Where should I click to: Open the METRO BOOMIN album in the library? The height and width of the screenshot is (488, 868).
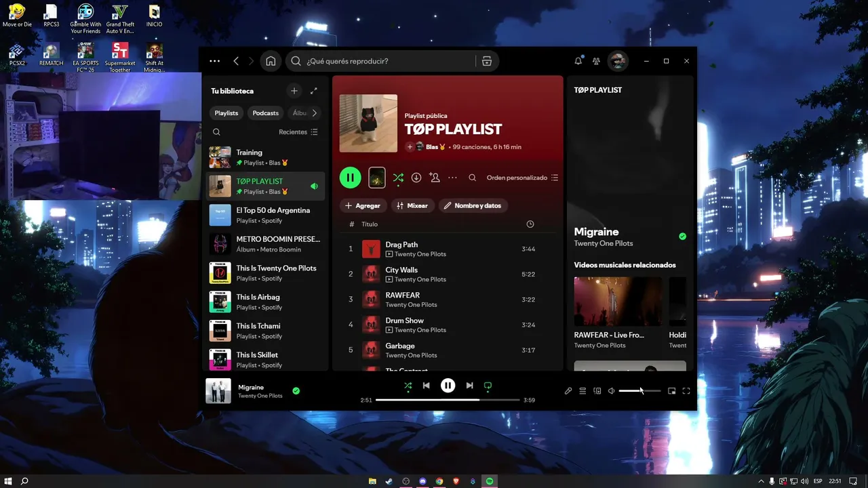[x=265, y=244]
